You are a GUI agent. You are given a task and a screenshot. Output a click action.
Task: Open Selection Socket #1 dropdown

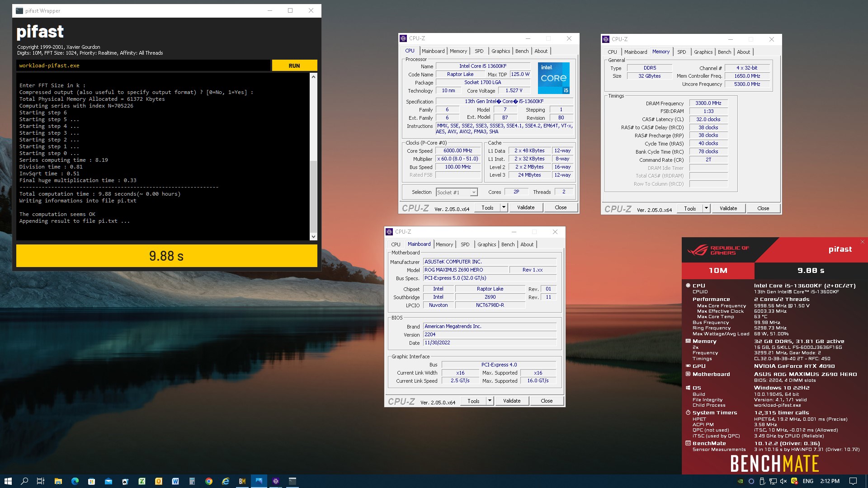pos(457,192)
